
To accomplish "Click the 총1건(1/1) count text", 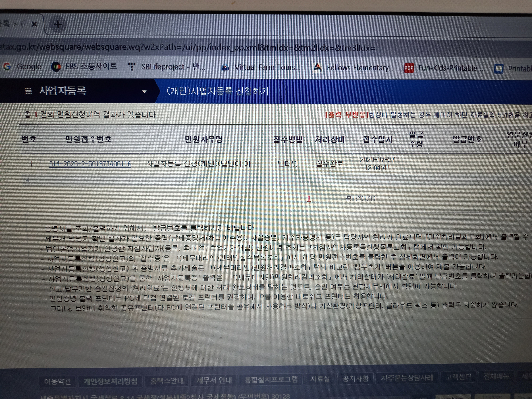I will click(x=361, y=198).
